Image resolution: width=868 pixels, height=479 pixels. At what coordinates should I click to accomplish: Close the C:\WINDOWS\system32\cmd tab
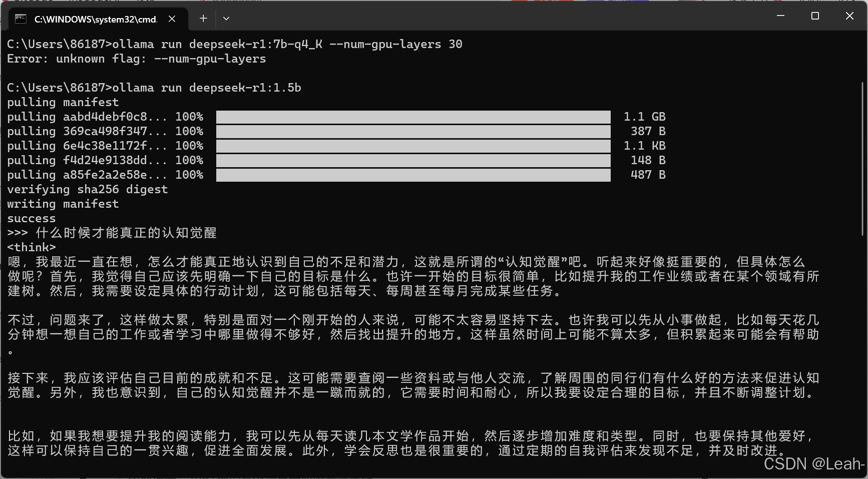[x=172, y=19]
